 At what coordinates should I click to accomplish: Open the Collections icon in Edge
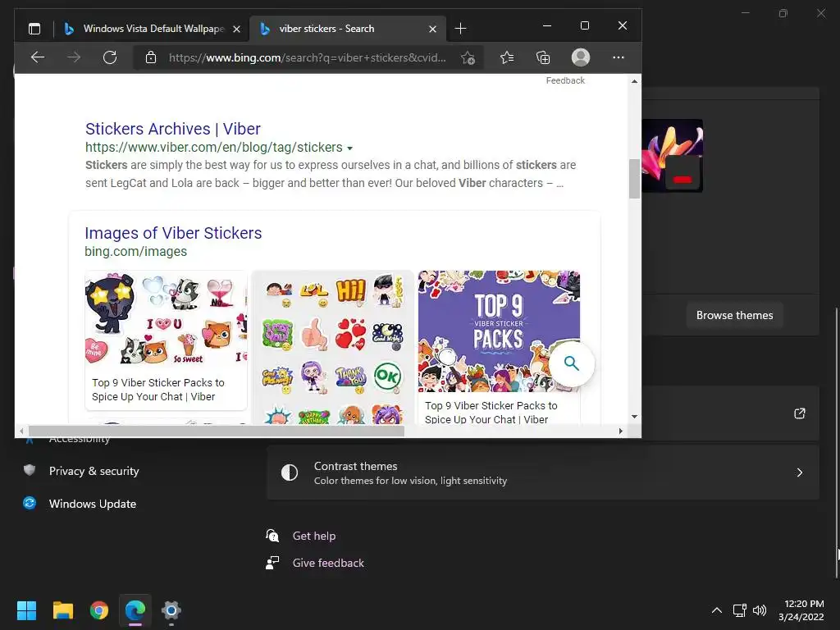pos(543,57)
